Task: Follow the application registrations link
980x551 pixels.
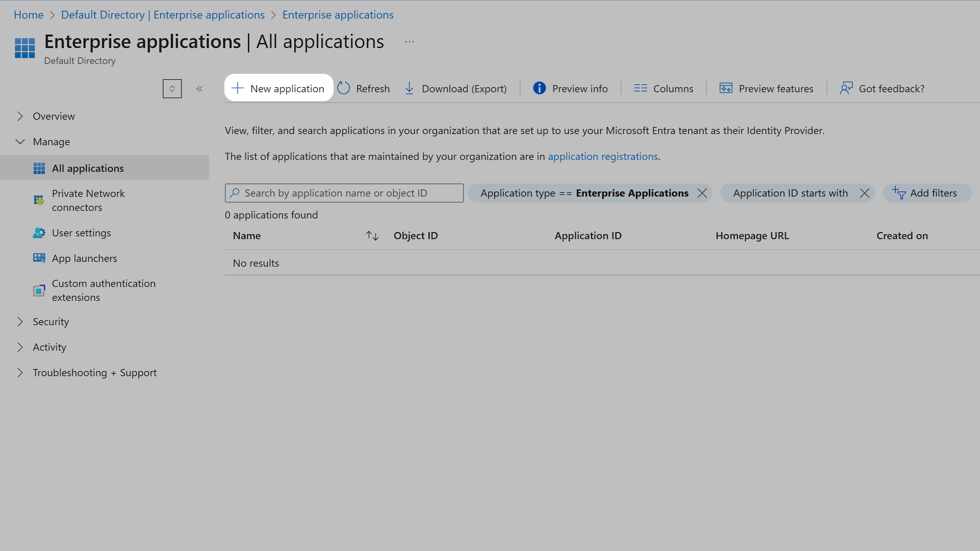Action: (603, 156)
